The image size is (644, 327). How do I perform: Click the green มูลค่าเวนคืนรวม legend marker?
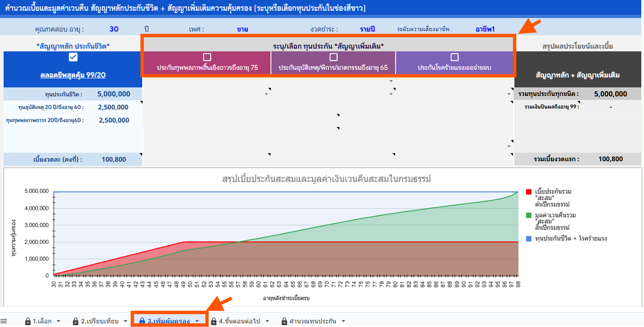[529, 216]
